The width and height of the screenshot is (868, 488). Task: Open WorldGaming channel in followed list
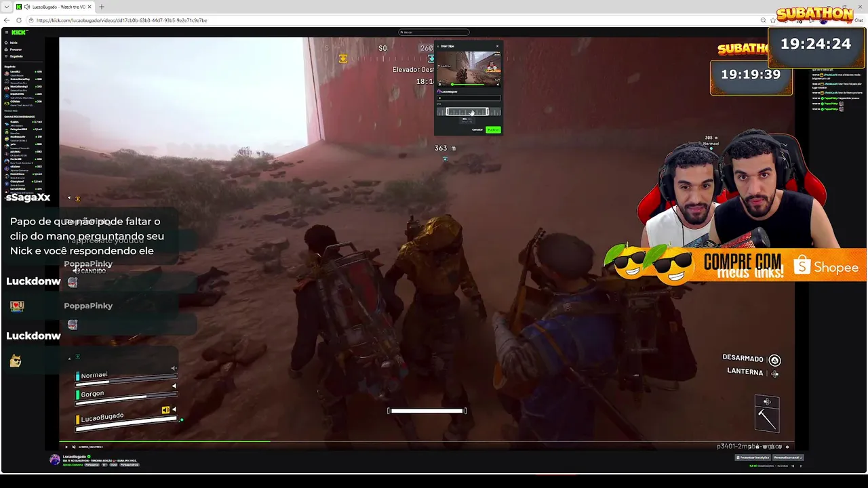pos(24,87)
